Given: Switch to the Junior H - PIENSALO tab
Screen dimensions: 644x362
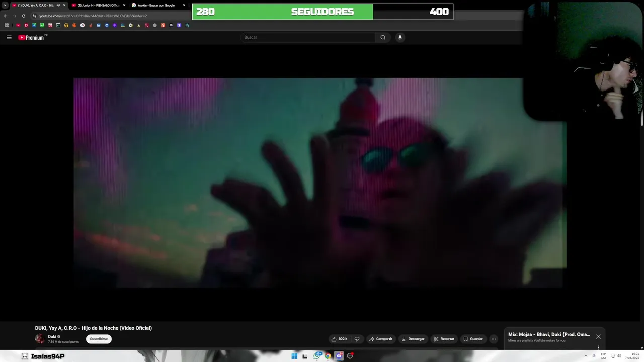Looking at the screenshot, I should tap(98, 5).
